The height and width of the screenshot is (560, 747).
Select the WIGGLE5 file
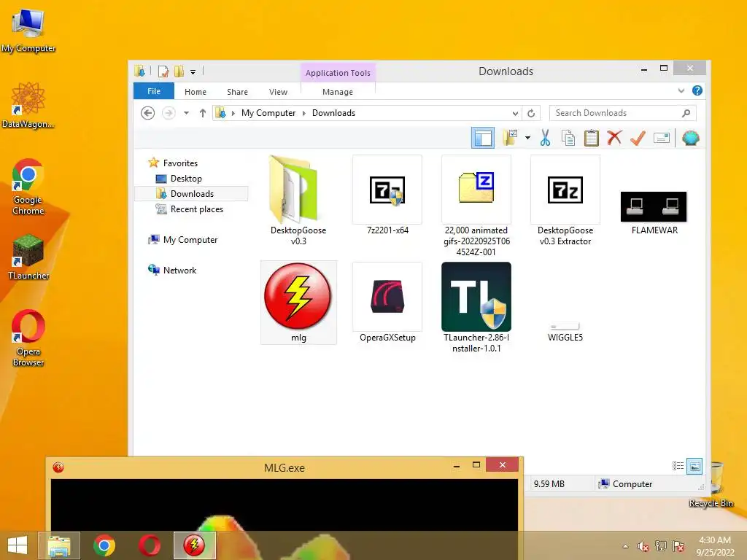(565, 332)
